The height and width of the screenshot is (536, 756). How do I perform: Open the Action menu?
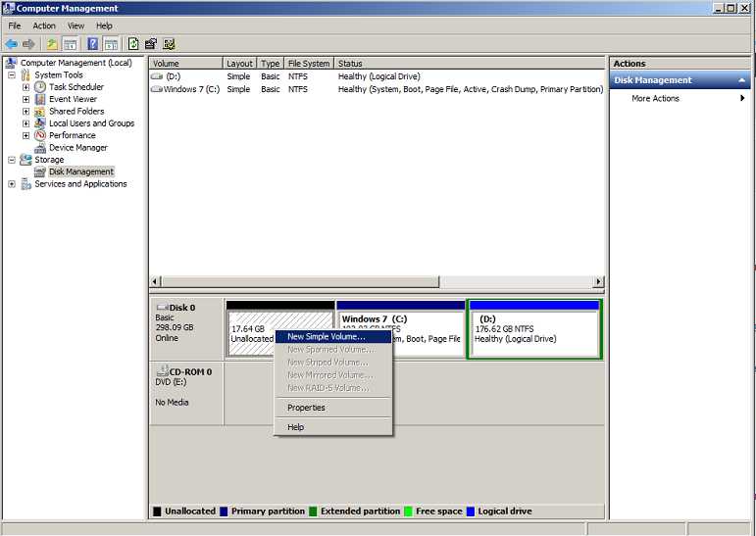(44, 25)
